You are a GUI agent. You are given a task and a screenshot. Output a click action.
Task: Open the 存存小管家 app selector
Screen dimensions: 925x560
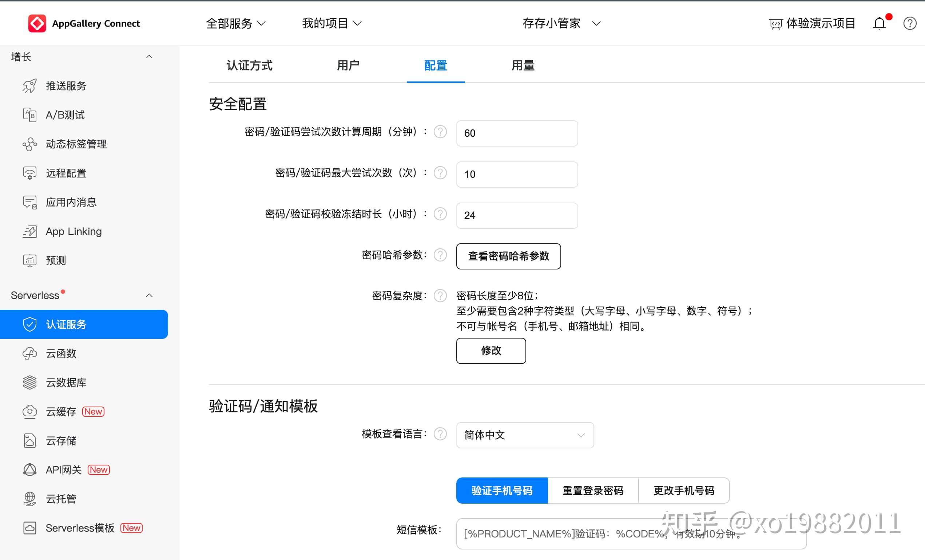[x=561, y=23]
